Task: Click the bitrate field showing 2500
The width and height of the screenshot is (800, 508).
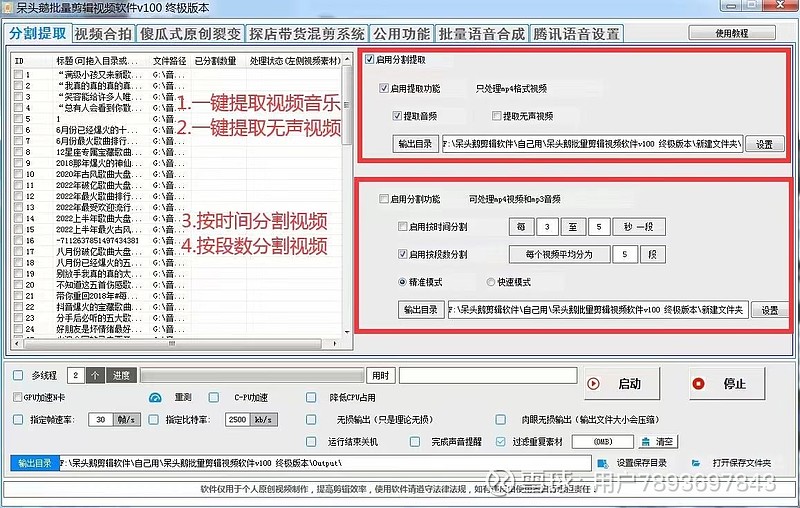Action: [x=238, y=419]
